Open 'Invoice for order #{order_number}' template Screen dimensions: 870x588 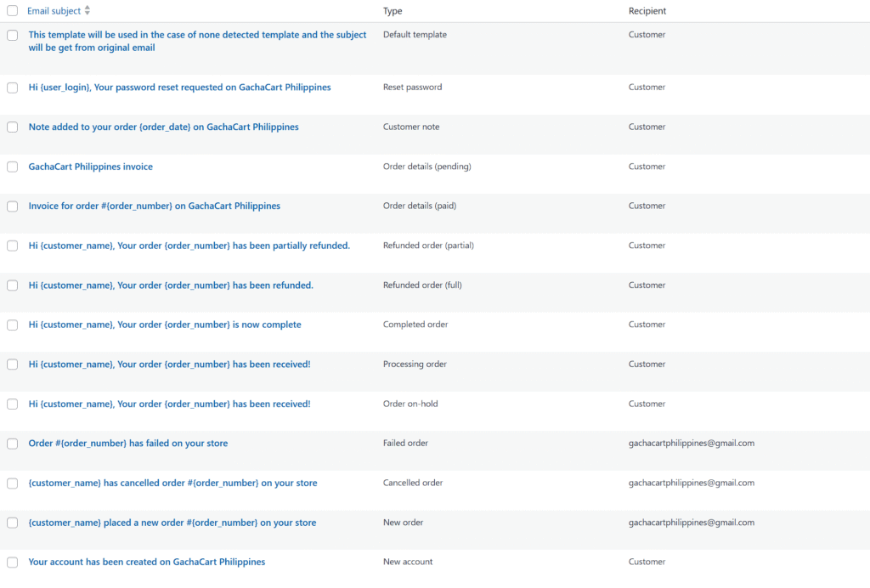pos(155,206)
